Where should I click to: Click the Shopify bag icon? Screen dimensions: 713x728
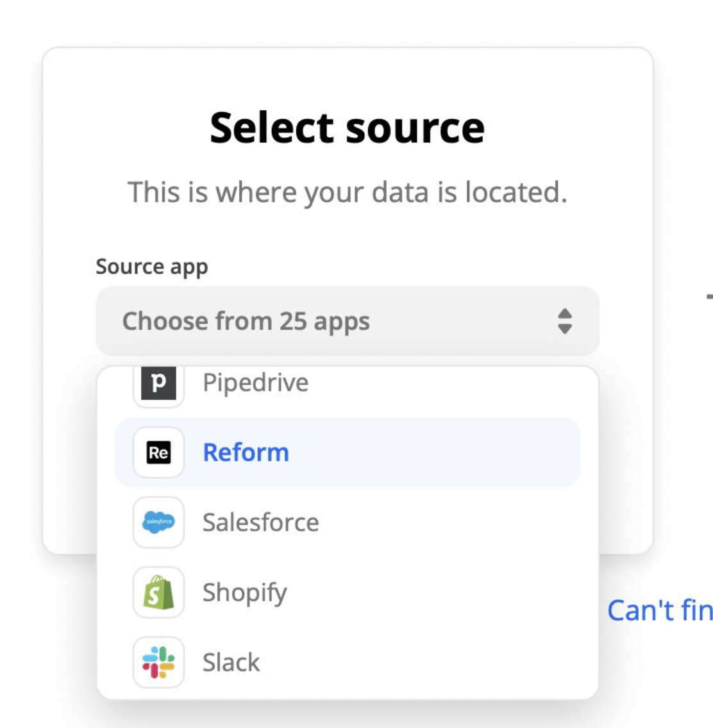(158, 592)
